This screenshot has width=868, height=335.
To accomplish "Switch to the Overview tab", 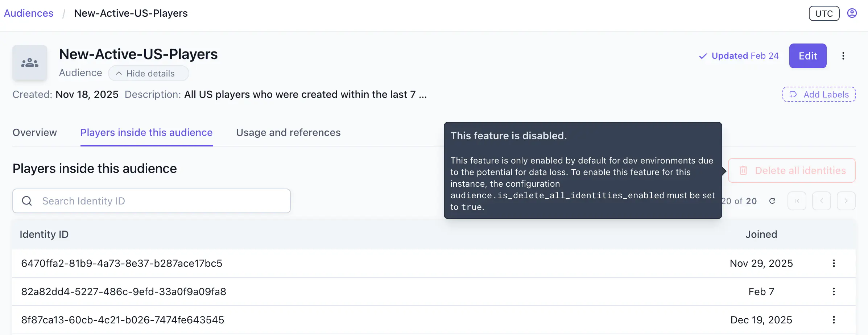I will click(x=35, y=133).
